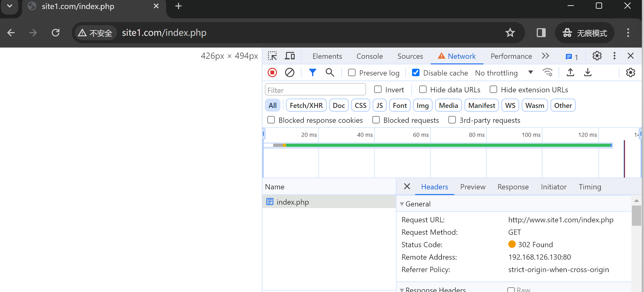This screenshot has width=644, height=292.
Task: Click the headers panel scrollbar thumb
Action: click(636, 216)
